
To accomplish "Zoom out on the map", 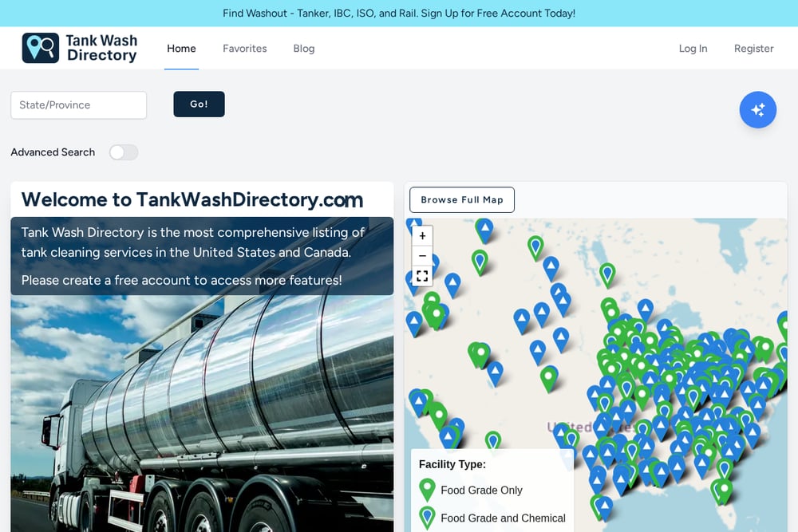I will tap(422, 256).
